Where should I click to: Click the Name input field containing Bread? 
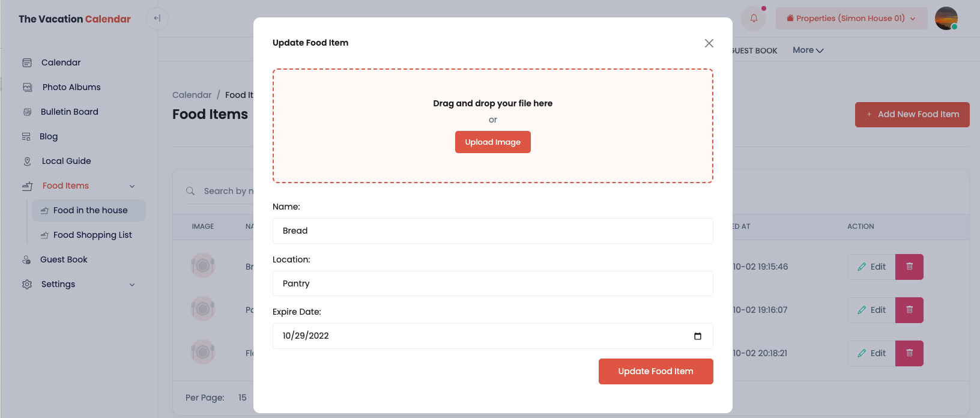(492, 231)
